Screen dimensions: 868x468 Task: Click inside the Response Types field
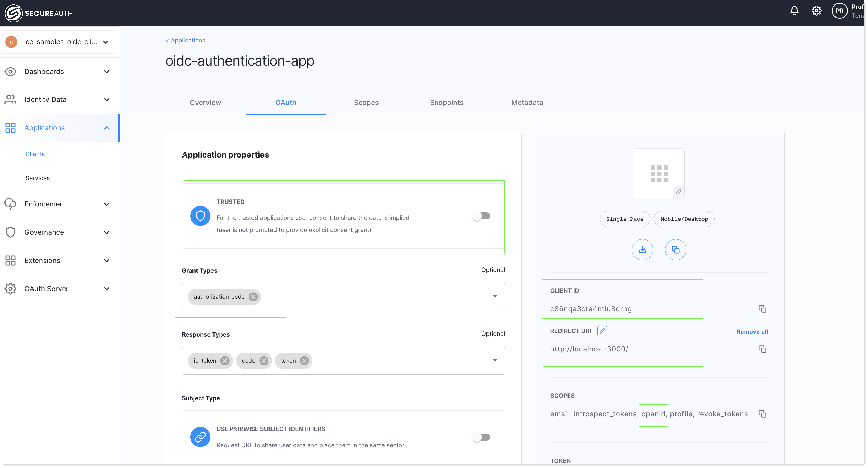pos(343,360)
